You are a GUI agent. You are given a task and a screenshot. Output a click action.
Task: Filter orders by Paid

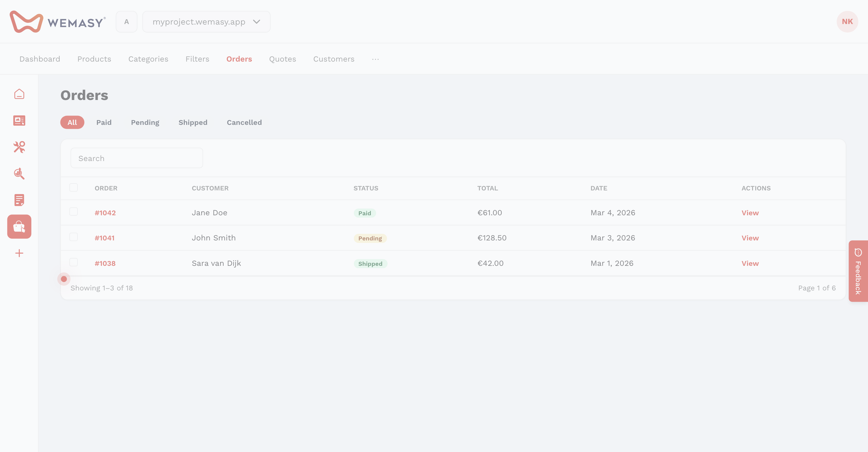[104, 122]
